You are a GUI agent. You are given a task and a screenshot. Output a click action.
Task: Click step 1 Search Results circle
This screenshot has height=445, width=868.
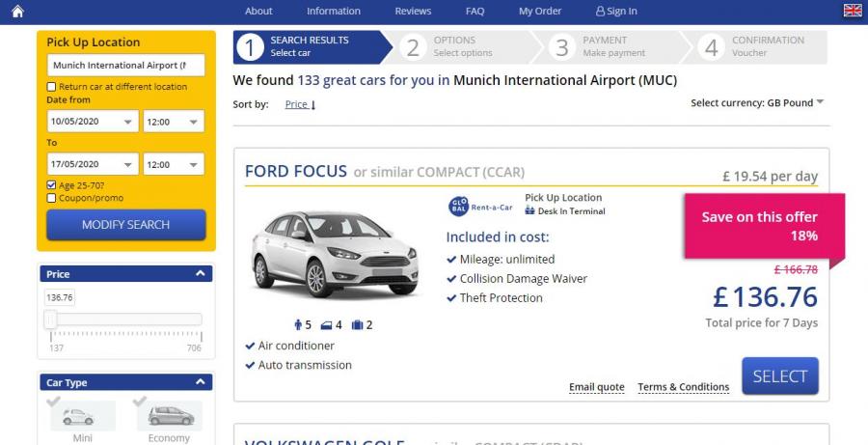tap(250, 47)
